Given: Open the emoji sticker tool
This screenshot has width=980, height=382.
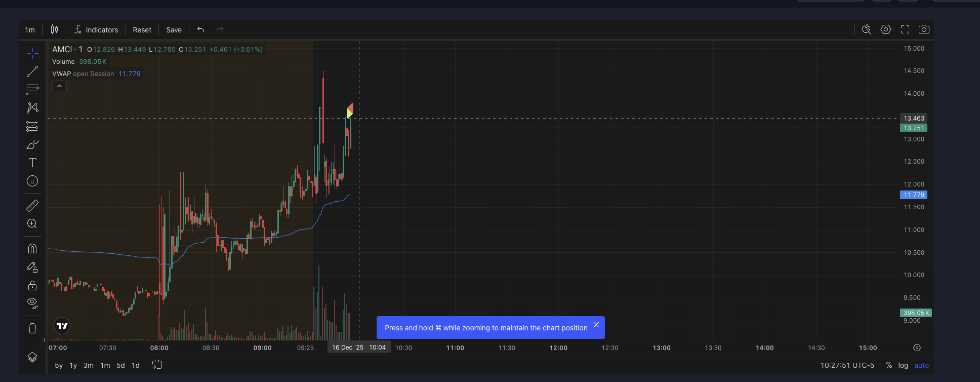Looking at the screenshot, I should [32, 181].
